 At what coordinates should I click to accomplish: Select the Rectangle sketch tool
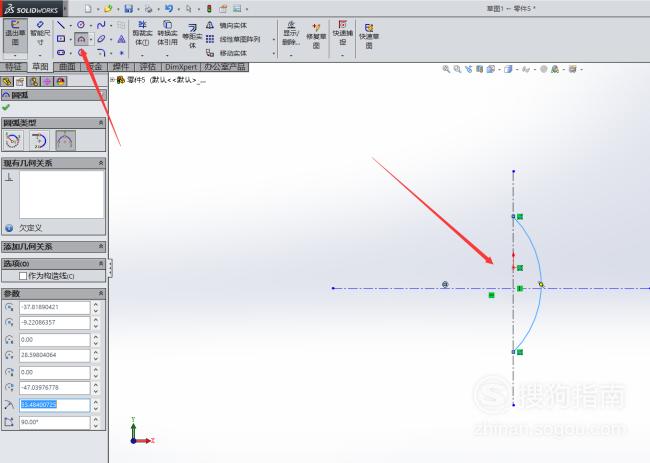coord(61,39)
